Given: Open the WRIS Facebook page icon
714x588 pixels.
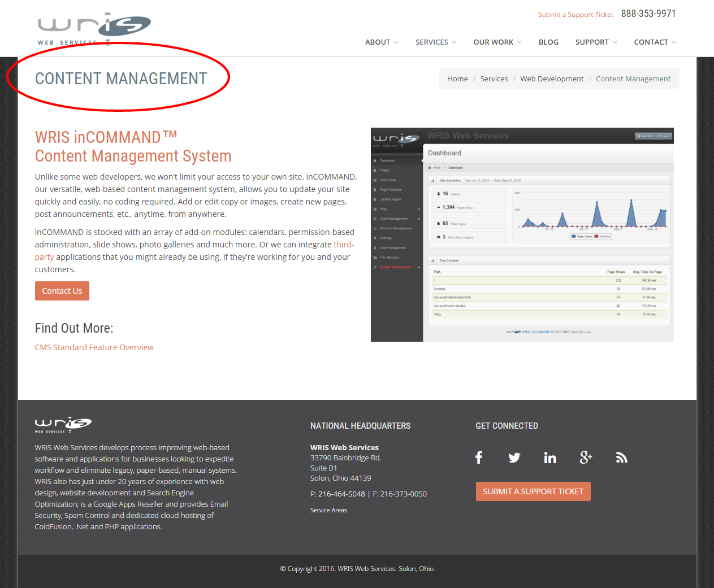Looking at the screenshot, I should tap(479, 458).
